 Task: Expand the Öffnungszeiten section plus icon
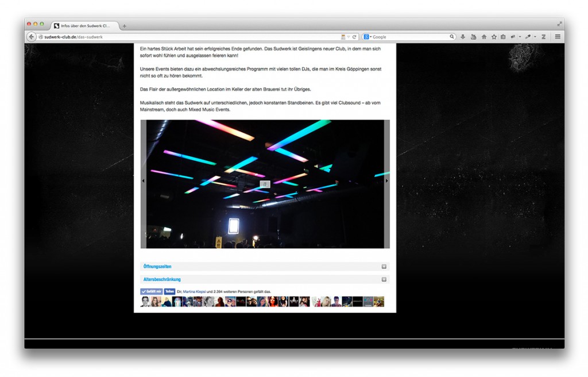(x=384, y=267)
